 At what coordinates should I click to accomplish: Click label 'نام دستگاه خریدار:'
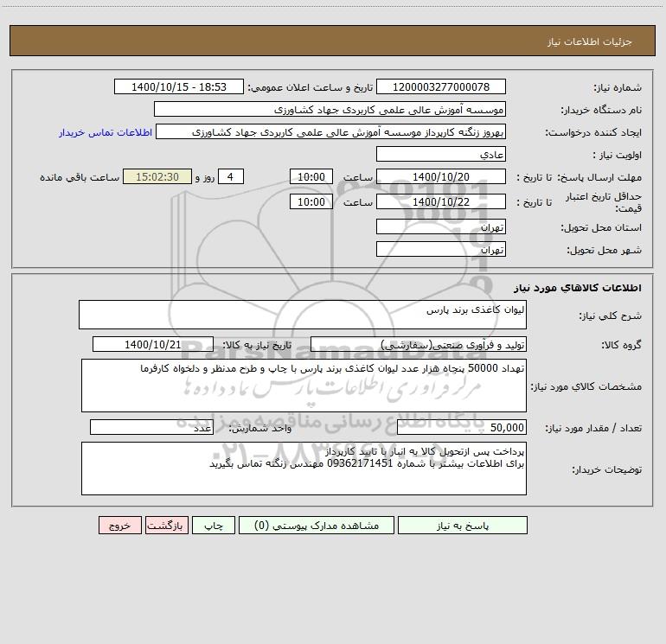pyautogui.click(x=601, y=110)
